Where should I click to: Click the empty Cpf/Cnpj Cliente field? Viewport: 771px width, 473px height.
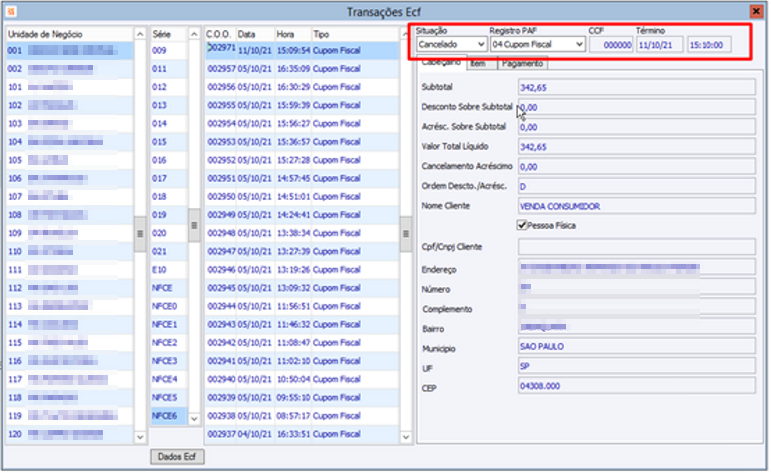(636, 247)
